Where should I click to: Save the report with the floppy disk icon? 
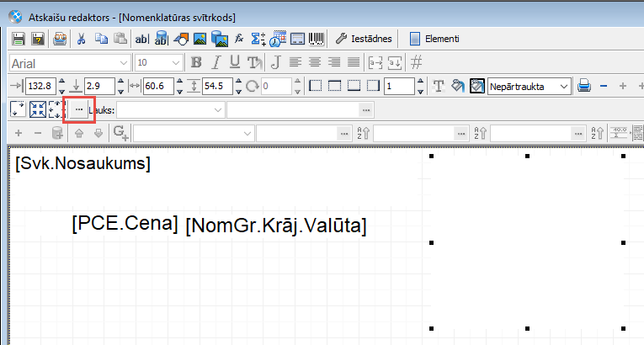[19, 39]
